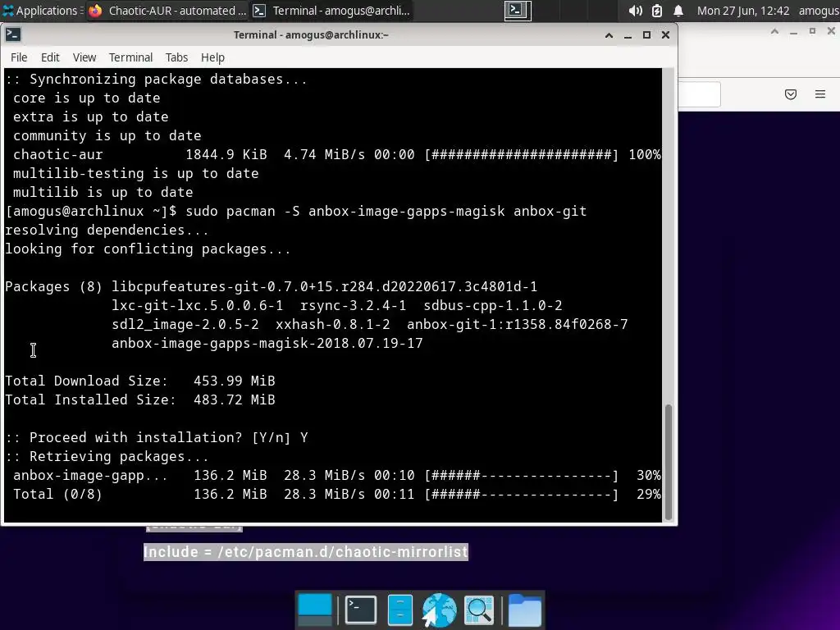The height and width of the screenshot is (630, 840).
Task: Click the 'Total Download Size: 453.99 MiB' line
Action: 140,381
